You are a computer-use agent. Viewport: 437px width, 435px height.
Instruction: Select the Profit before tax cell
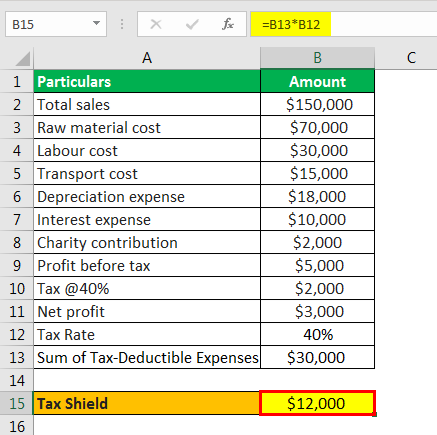coord(147,266)
